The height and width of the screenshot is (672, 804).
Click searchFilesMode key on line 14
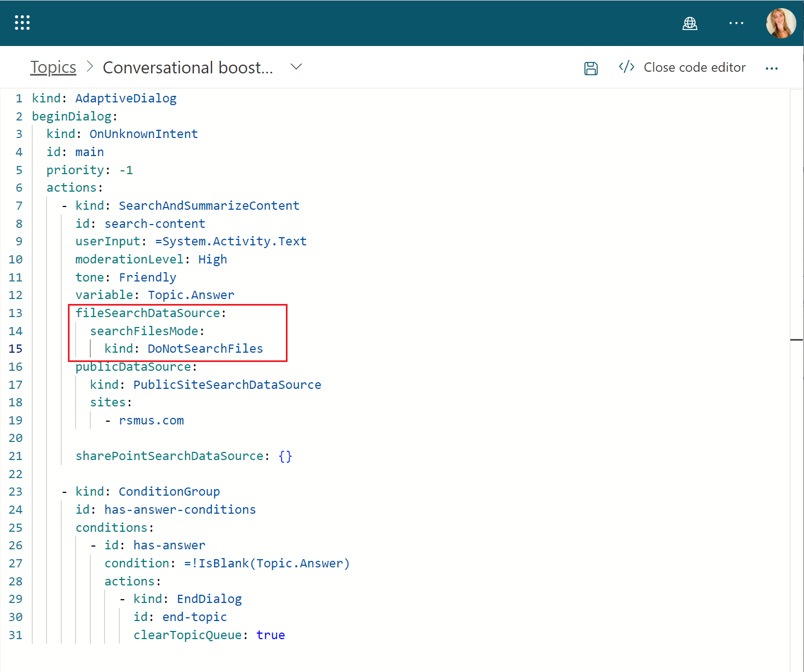coord(144,331)
